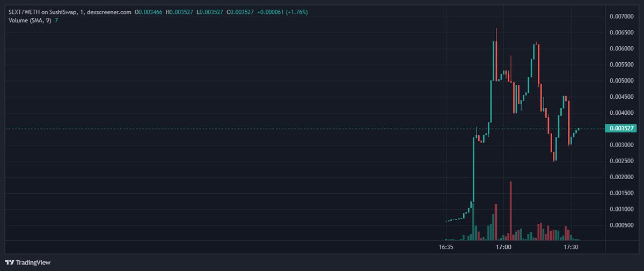The width and height of the screenshot is (644, 271).
Task: Click the 0.007000 price axis label
Action: (623, 17)
